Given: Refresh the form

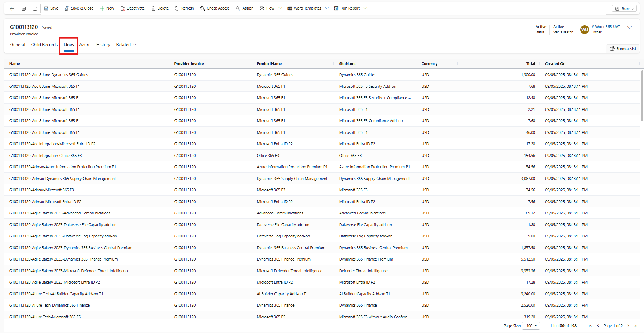Looking at the screenshot, I should click(185, 8).
